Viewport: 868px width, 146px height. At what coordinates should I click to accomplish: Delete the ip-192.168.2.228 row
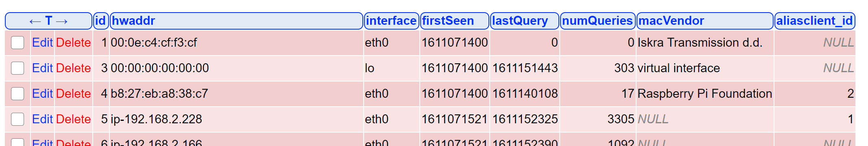tap(73, 119)
